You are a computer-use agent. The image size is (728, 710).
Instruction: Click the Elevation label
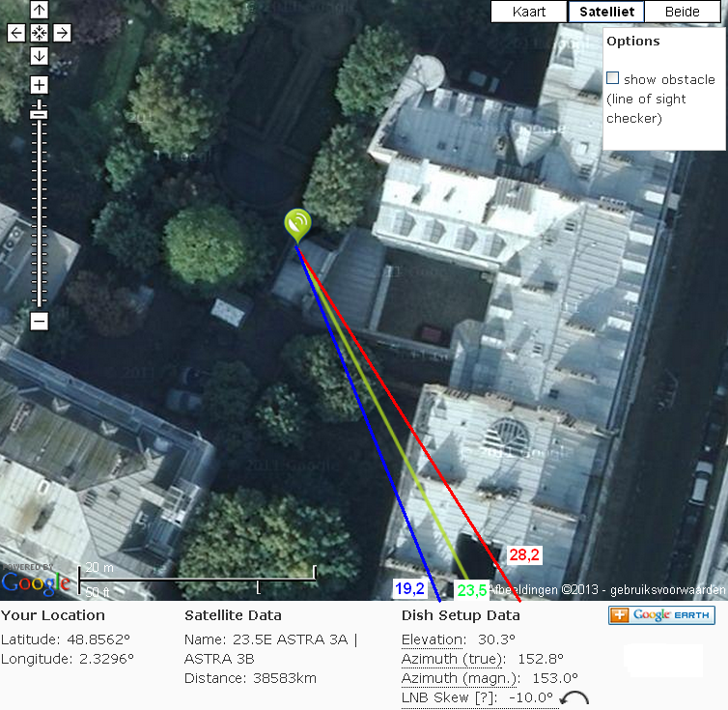click(x=432, y=639)
